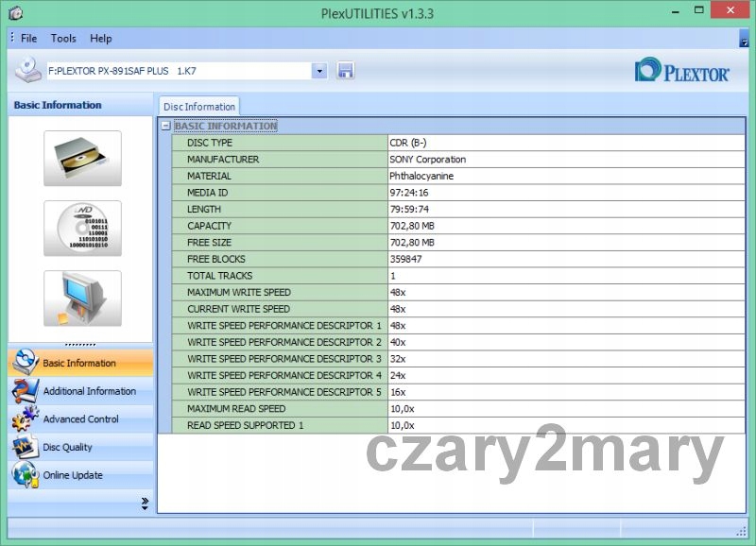The image size is (756, 546).
Task: Collapse the BASIC INFORMATION section
Action: [166, 126]
